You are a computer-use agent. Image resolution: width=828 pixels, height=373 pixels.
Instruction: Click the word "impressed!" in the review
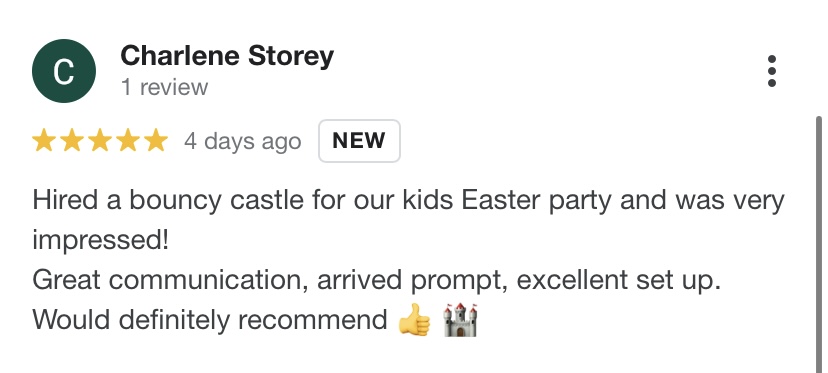101,240
